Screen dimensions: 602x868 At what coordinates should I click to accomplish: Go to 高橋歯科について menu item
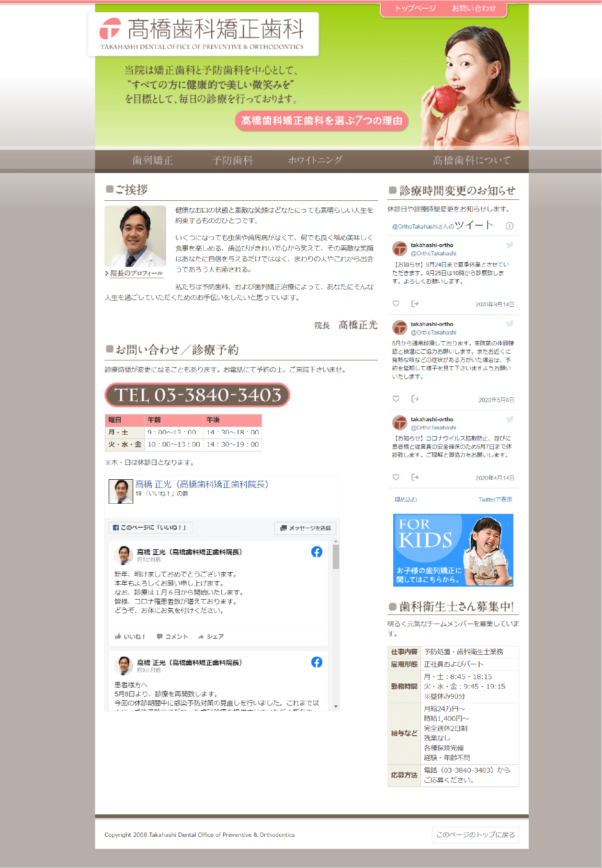(x=471, y=161)
